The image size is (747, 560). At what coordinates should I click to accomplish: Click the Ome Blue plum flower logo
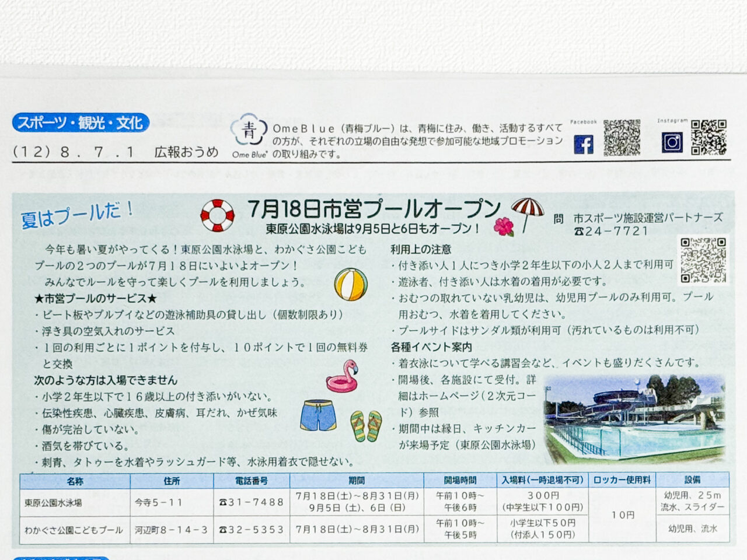pyautogui.click(x=249, y=131)
